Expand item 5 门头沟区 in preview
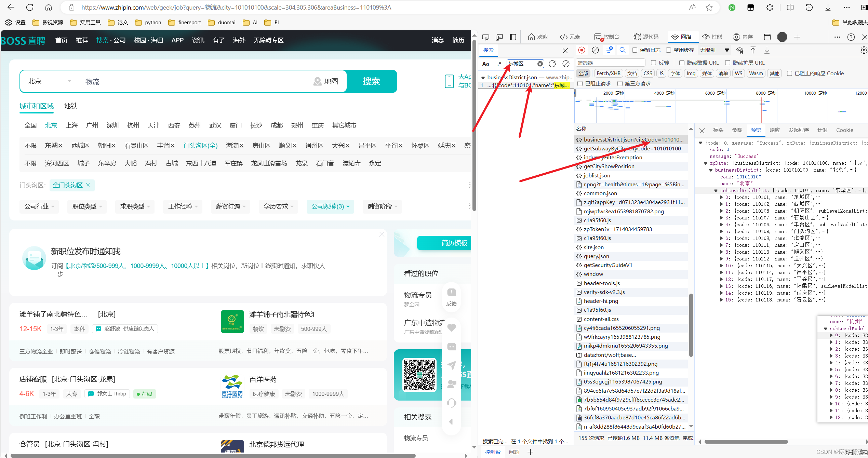This screenshot has width=868, height=458. click(x=721, y=231)
